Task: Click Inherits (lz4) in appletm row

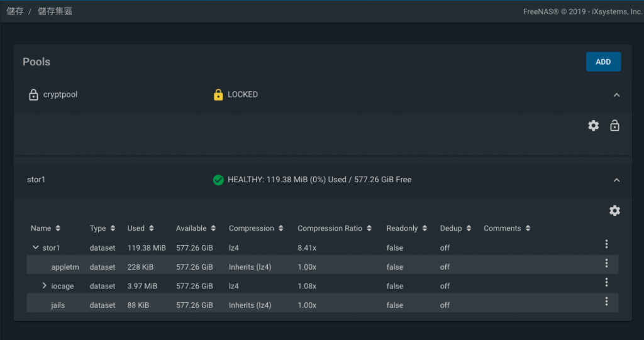Action: pos(250,267)
